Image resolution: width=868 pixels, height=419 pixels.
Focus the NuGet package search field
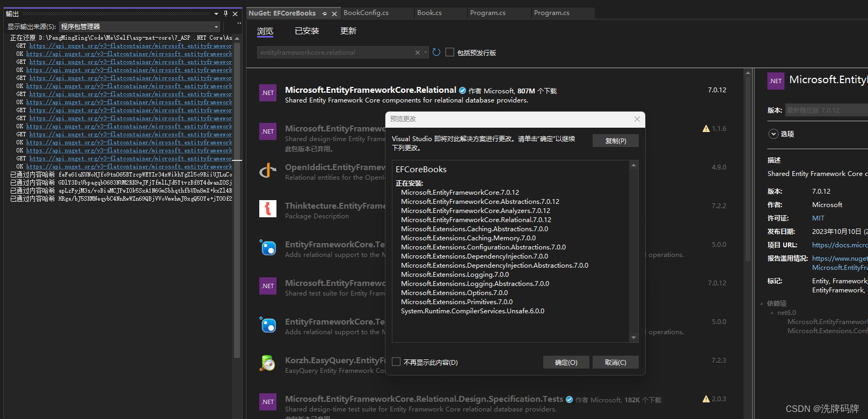coord(335,53)
